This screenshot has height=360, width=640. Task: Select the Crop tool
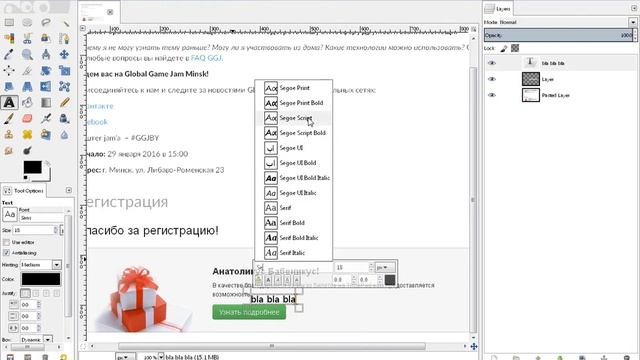pyautogui.click(x=27, y=70)
